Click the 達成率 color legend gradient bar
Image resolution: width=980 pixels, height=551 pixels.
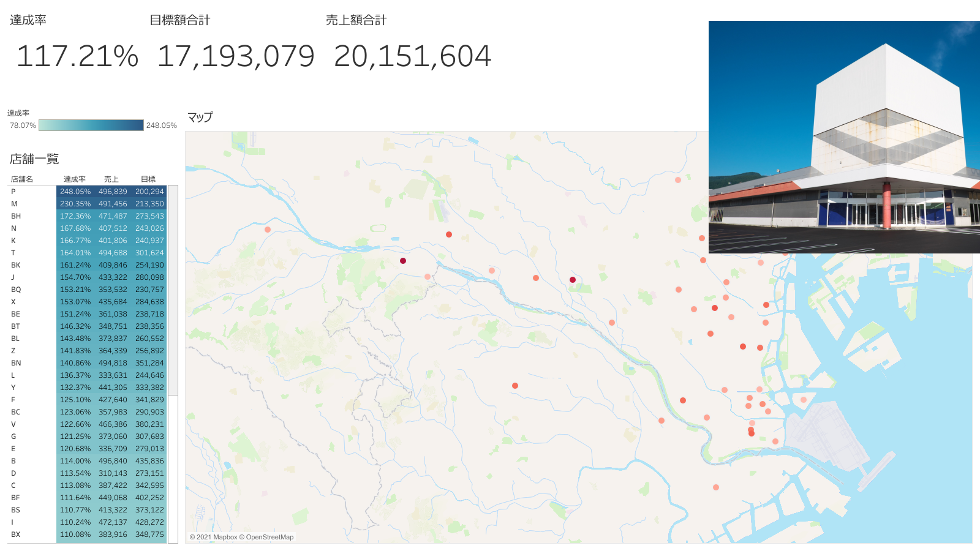[91, 126]
